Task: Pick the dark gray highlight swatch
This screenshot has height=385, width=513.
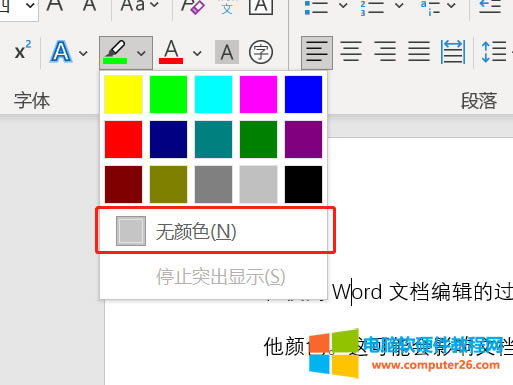Action: tap(213, 184)
